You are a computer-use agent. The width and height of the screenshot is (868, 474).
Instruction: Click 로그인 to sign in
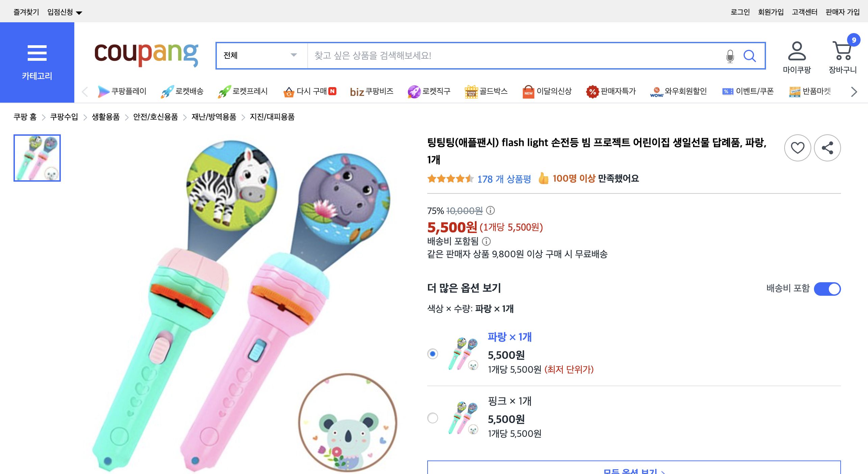click(740, 11)
